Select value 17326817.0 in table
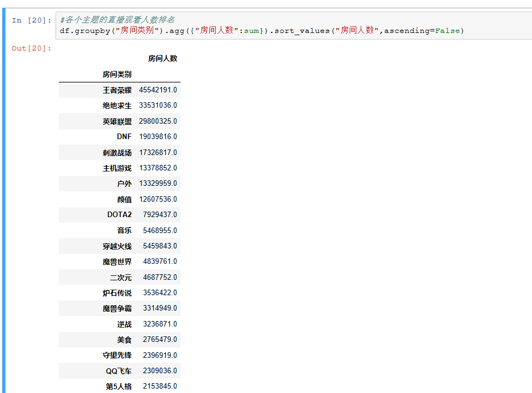The height and width of the screenshot is (393, 532). [158, 152]
